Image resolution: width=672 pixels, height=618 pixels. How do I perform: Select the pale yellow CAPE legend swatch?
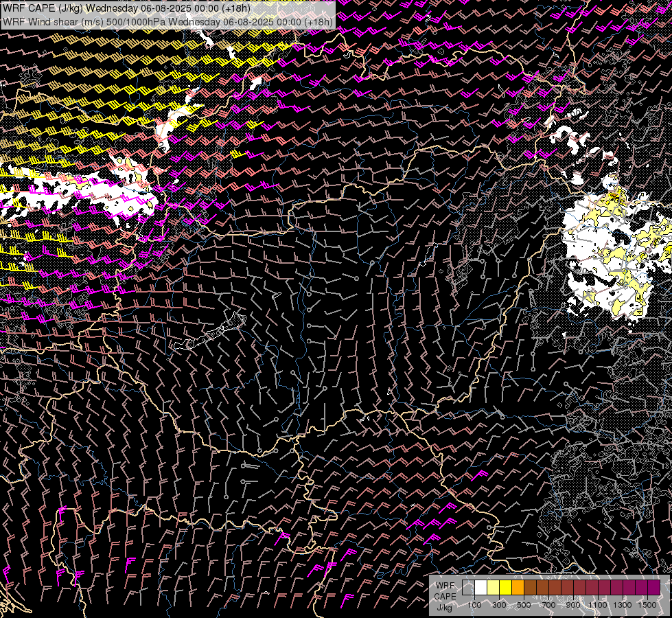(x=494, y=587)
